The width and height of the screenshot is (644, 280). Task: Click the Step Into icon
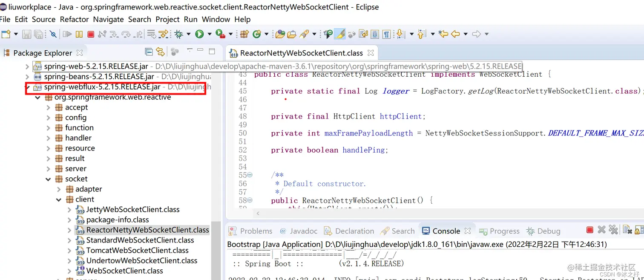click(114, 34)
